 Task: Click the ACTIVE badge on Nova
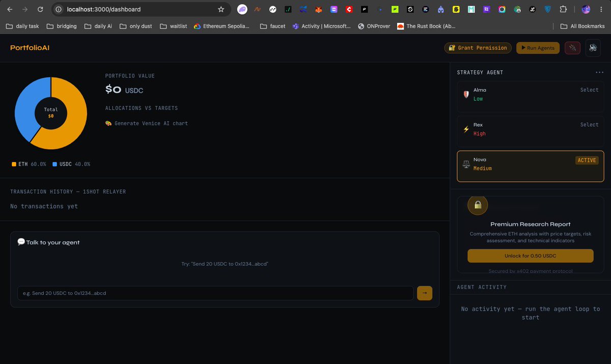(x=587, y=160)
